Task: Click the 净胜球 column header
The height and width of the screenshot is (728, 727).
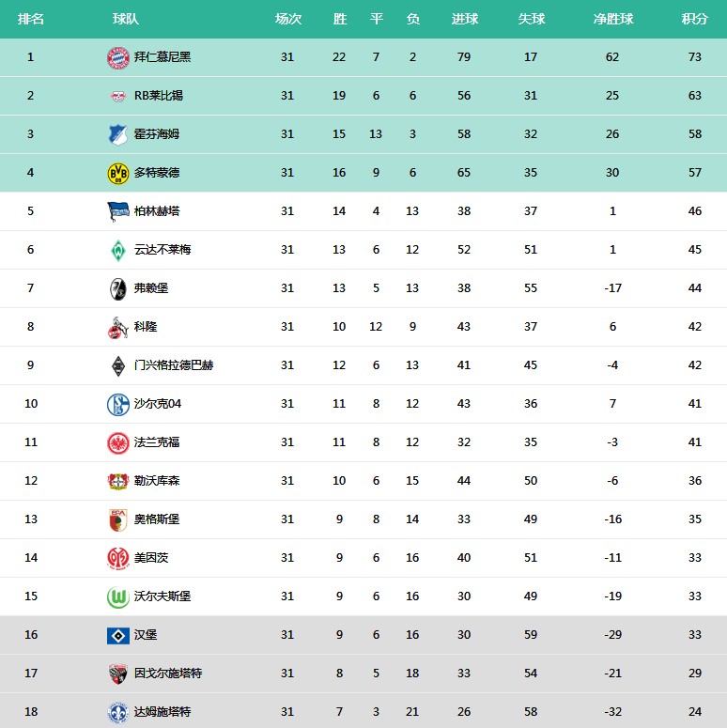Action: point(612,19)
